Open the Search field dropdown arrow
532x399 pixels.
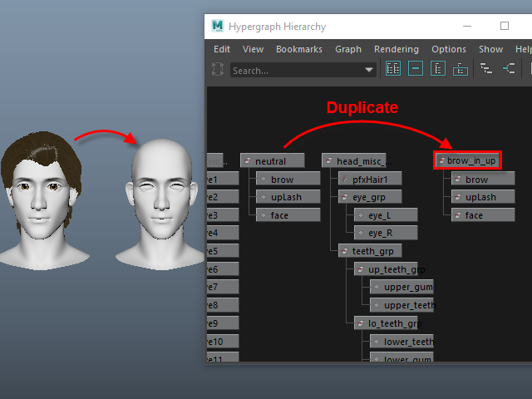(369, 70)
